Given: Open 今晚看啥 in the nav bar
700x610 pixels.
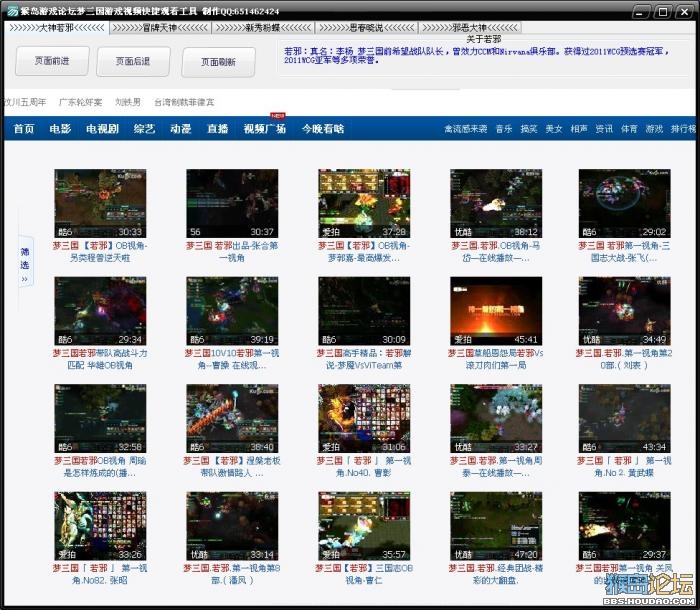Looking at the screenshot, I should (323, 129).
